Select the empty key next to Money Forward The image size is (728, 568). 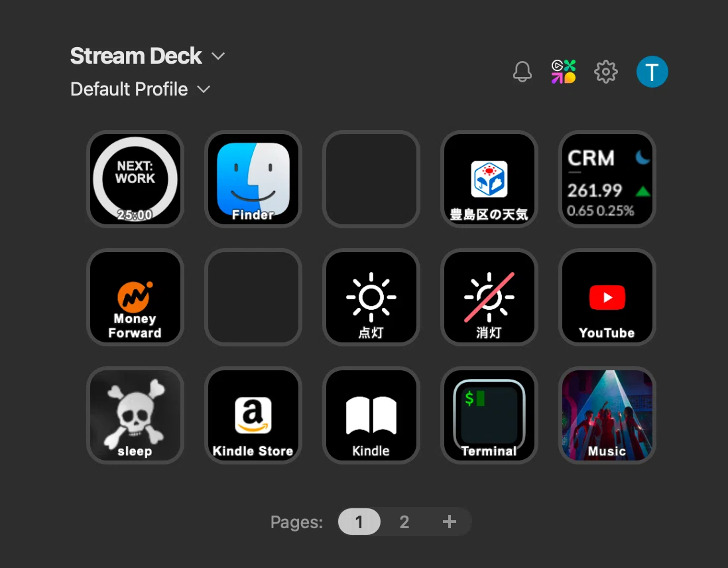[x=253, y=297]
